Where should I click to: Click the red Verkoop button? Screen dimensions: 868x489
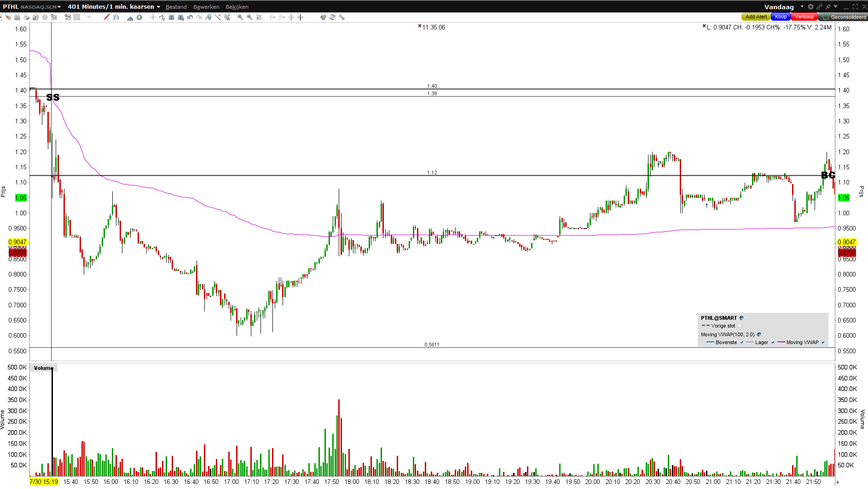pyautogui.click(x=804, y=17)
